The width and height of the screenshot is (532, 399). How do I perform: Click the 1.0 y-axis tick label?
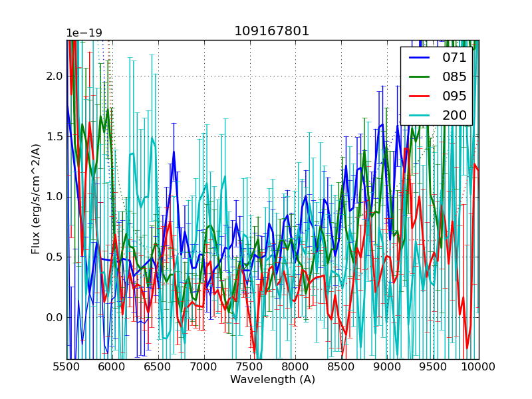(55, 197)
